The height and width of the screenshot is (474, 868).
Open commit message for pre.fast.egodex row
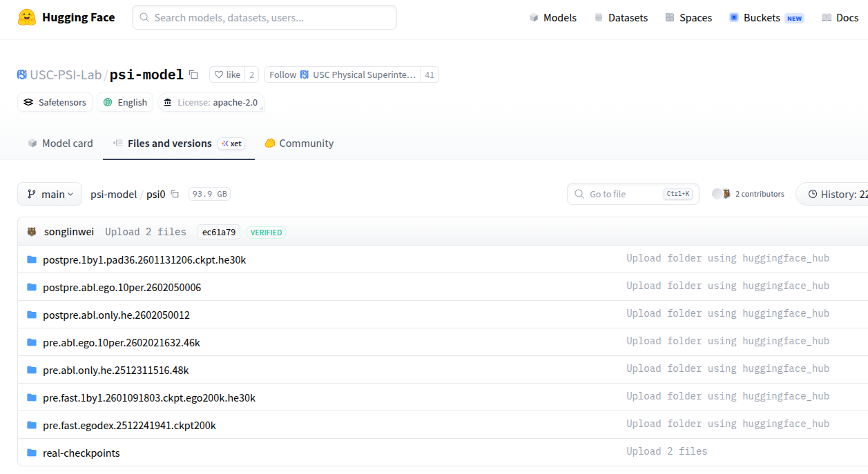(728, 424)
